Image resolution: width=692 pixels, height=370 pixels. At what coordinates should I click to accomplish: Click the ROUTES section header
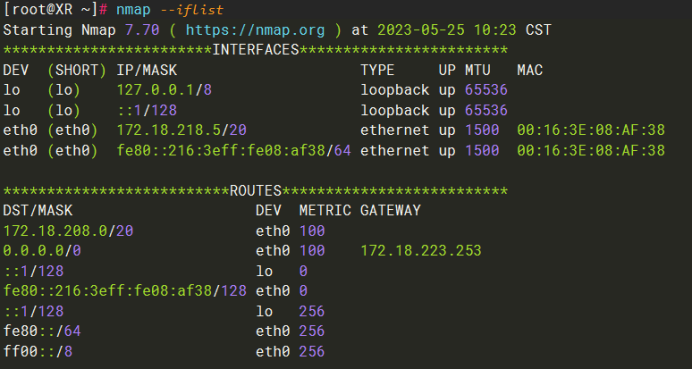(256, 191)
